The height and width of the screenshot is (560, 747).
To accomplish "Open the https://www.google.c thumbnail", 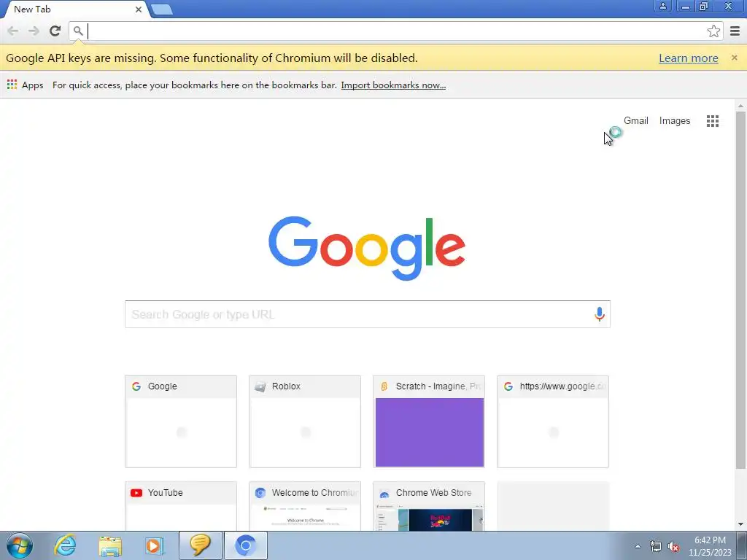I will click(553, 421).
